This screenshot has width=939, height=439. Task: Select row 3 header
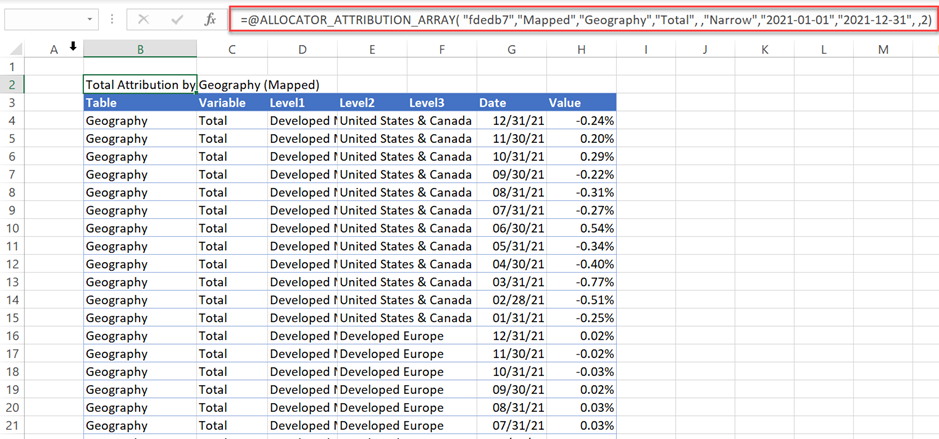12,103
